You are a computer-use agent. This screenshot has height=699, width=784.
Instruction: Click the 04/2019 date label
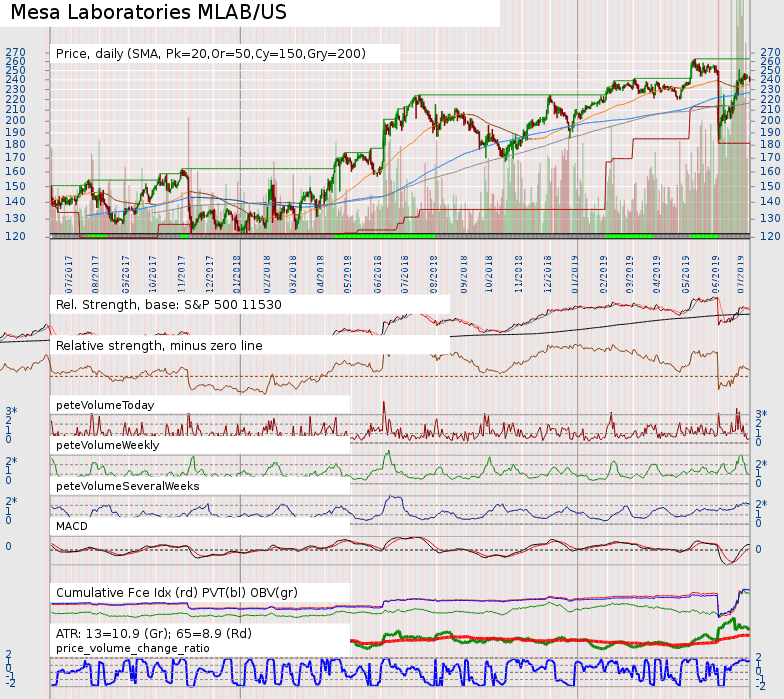point(656,274)
